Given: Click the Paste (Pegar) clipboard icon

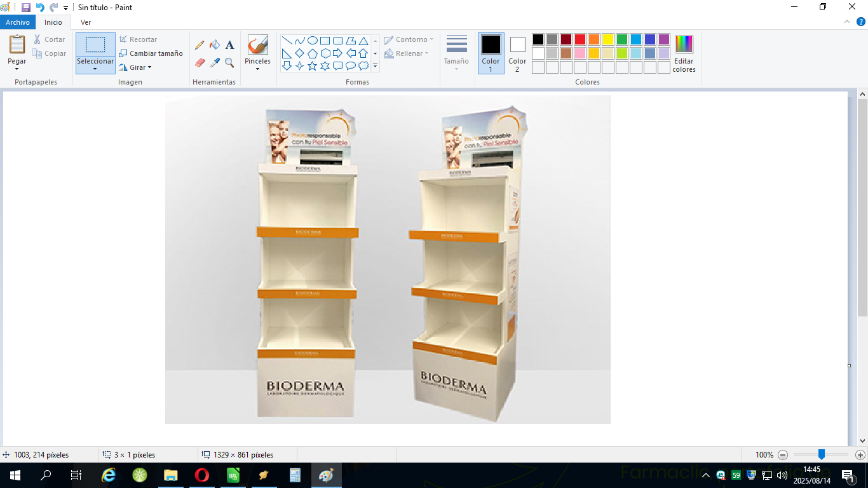Looking at the screenshot, I should (x=17, y=44).
